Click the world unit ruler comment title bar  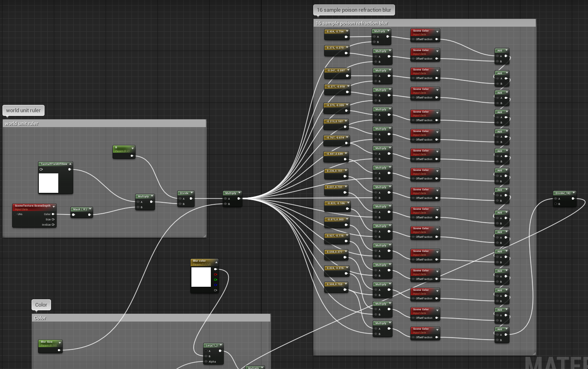tap(104, 124)
